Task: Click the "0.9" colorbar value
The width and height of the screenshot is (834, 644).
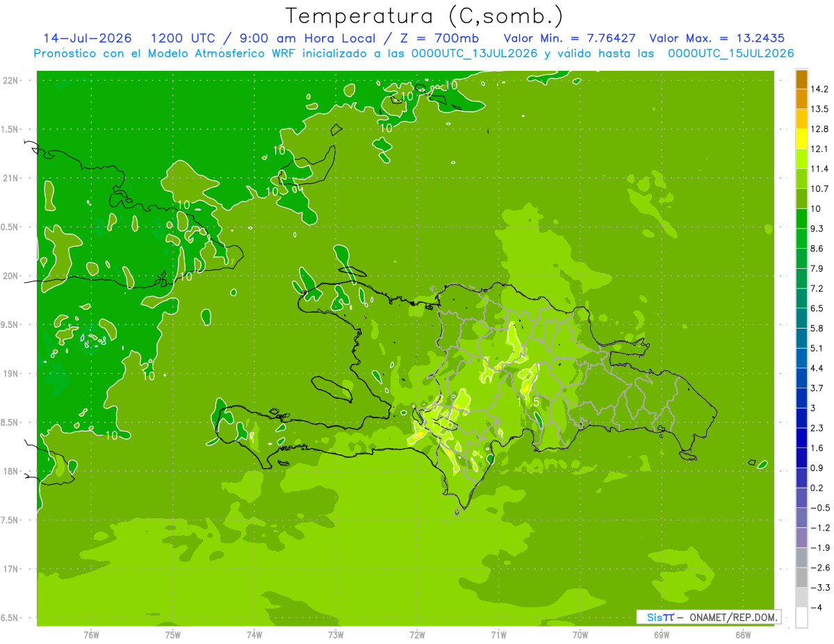Action: [x=817, y=468]
